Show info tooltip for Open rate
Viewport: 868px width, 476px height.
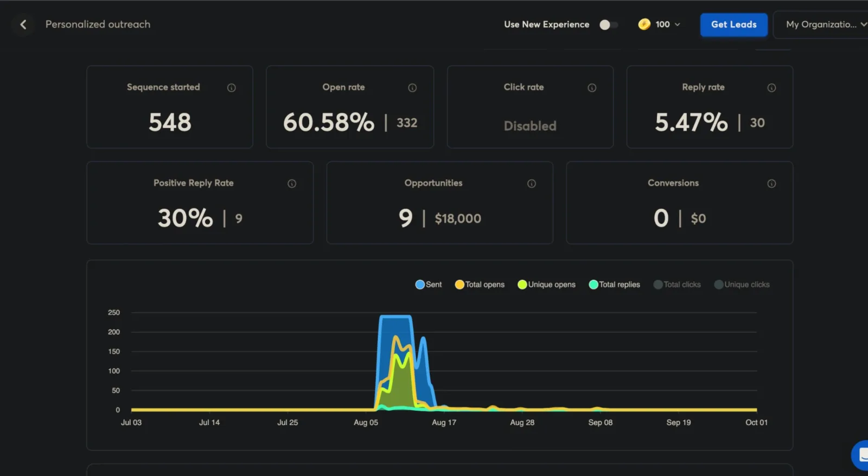click(x=412, y=88)
